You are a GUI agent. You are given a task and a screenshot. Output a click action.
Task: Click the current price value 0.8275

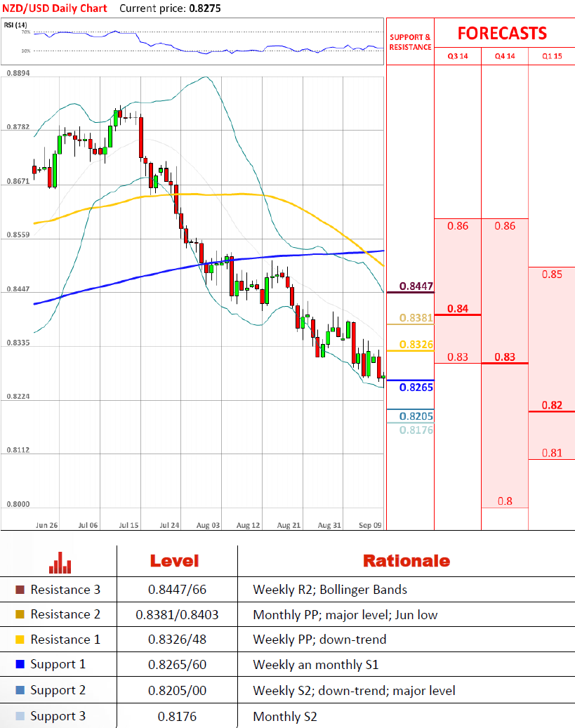pos(205,8)
